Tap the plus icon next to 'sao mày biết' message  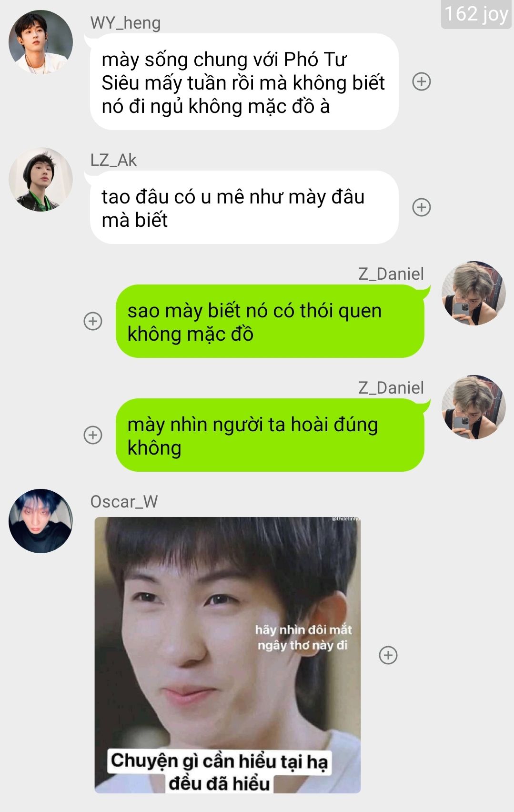click(93, 321)
